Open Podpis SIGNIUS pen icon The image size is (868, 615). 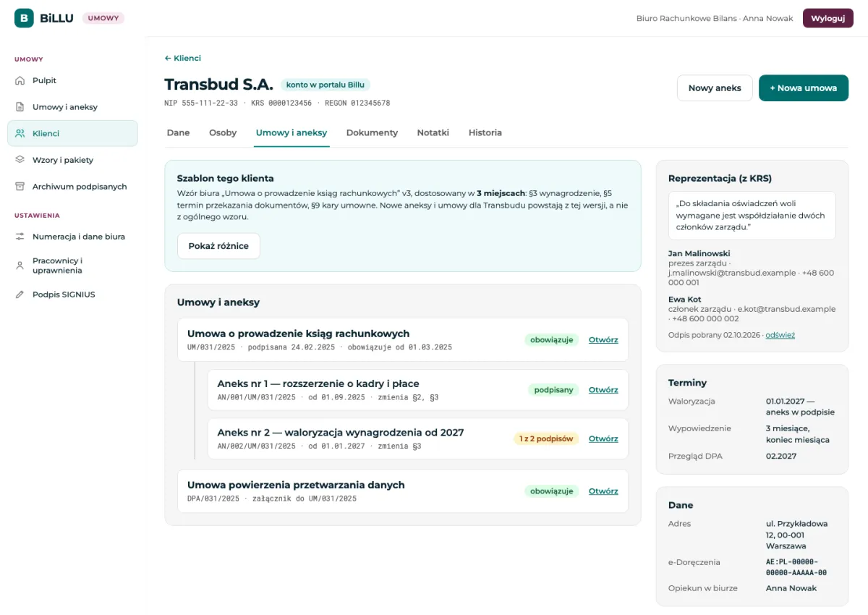click(x=20, y=294)
